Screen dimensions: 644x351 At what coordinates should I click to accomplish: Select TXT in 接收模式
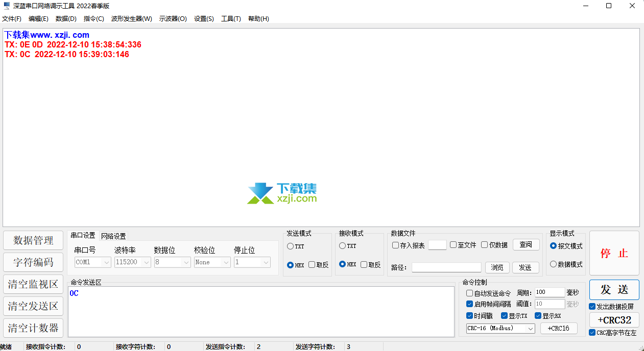pos(348,246)
